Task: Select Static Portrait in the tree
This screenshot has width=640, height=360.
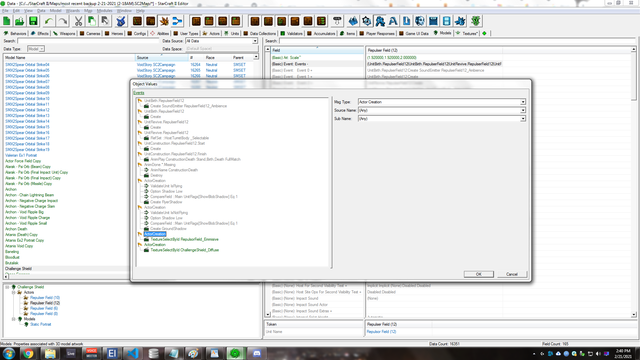Action: 40,324
